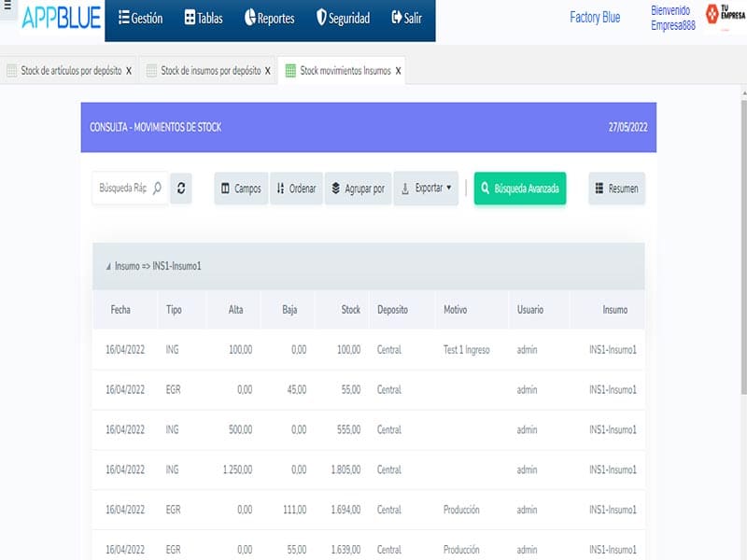
Task: Open the Tablas menu
Action: pos(204,19)
